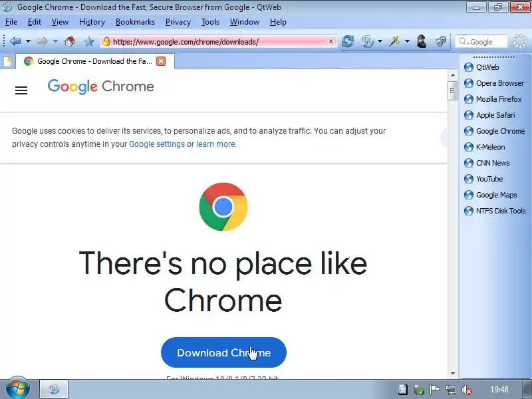The width and height of the screenshot is (532, 399).
Task: Click the scrollbar down arrow
Action: (x=453, y=374)
